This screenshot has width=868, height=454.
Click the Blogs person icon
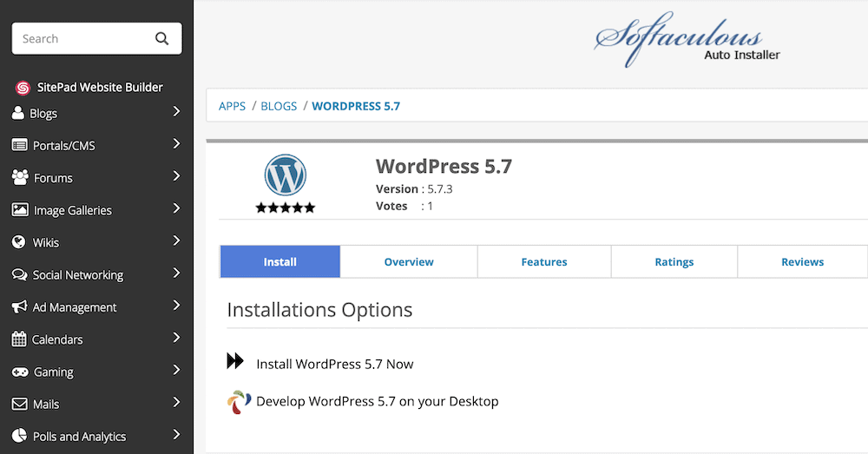pos(18,113)
